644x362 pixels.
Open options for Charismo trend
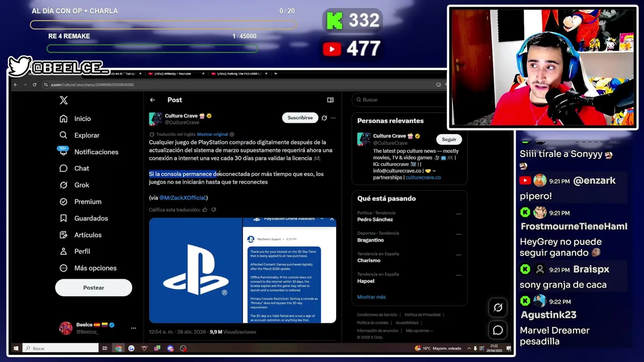458,255
